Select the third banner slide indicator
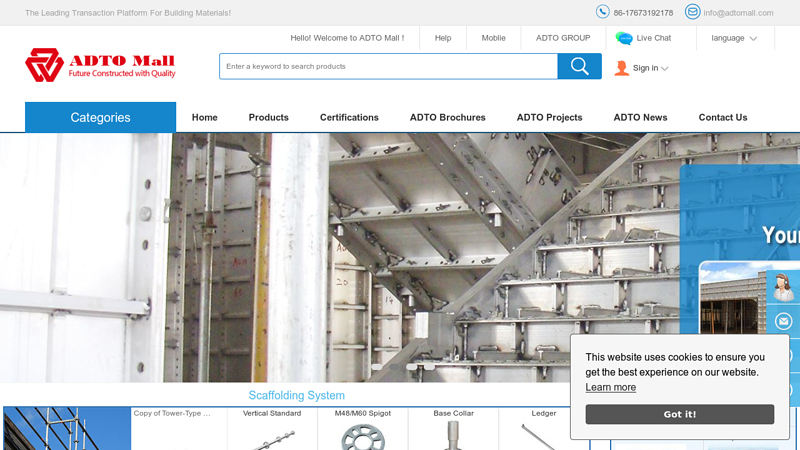Screen dimensions: 800x450 pyautogui.click(x=412, y=367)
